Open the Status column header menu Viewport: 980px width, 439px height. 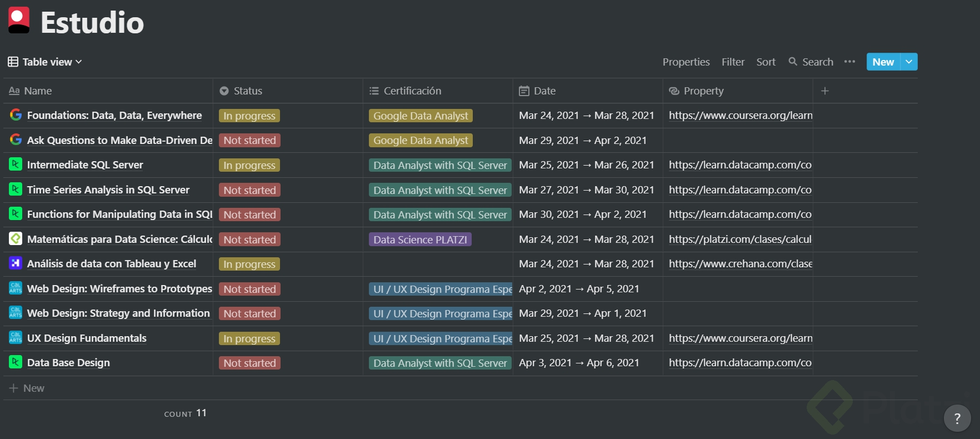[x=247, y=91]
